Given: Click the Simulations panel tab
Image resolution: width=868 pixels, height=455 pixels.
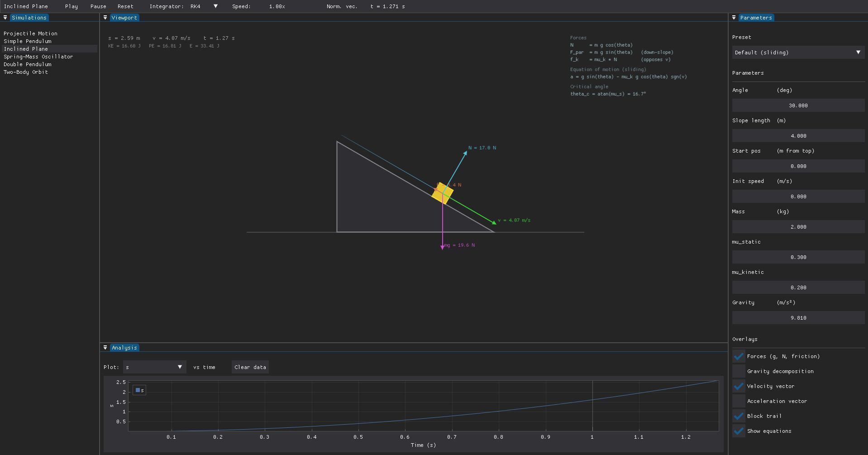Looking at the screenshot, I should tap(29, 18).
